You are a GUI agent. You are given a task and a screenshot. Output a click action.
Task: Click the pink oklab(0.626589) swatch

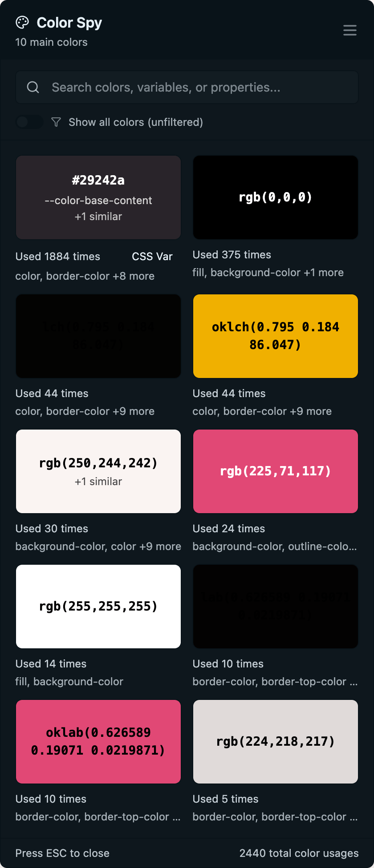click(98, 742)
